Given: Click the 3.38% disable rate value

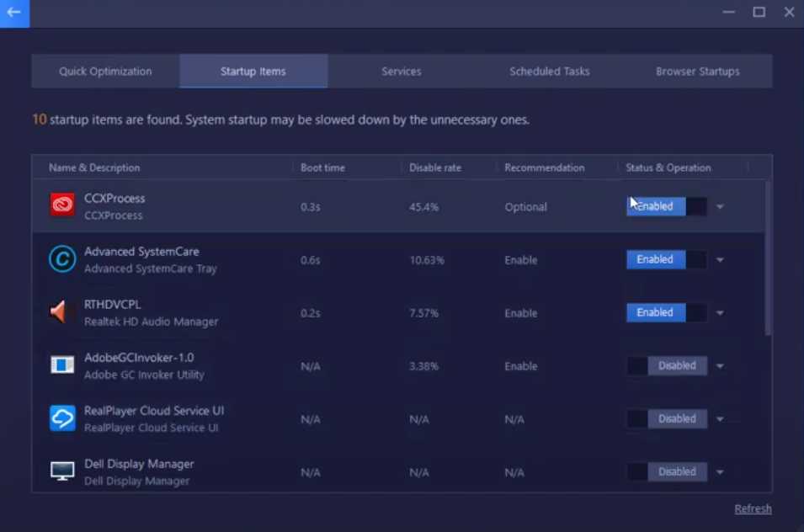Looking at the screenshot, I should coord(423,366).
